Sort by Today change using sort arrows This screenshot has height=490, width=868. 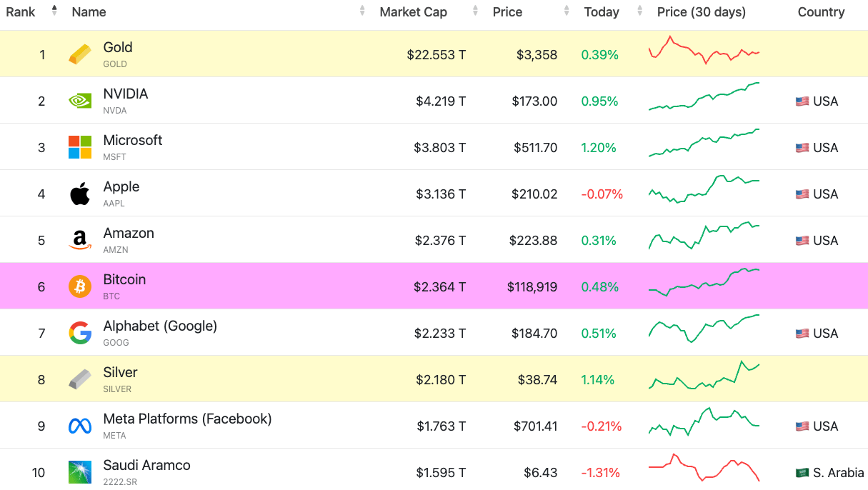639,11
